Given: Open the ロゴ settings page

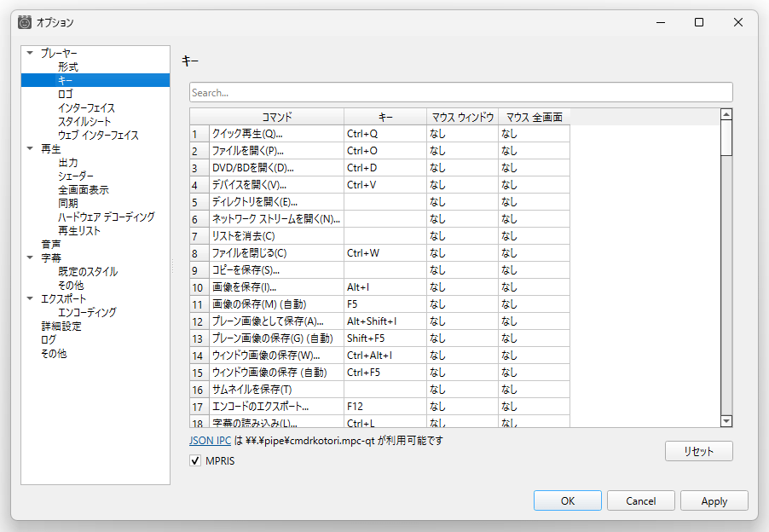Looking at the screenshot, I should 66,94.
